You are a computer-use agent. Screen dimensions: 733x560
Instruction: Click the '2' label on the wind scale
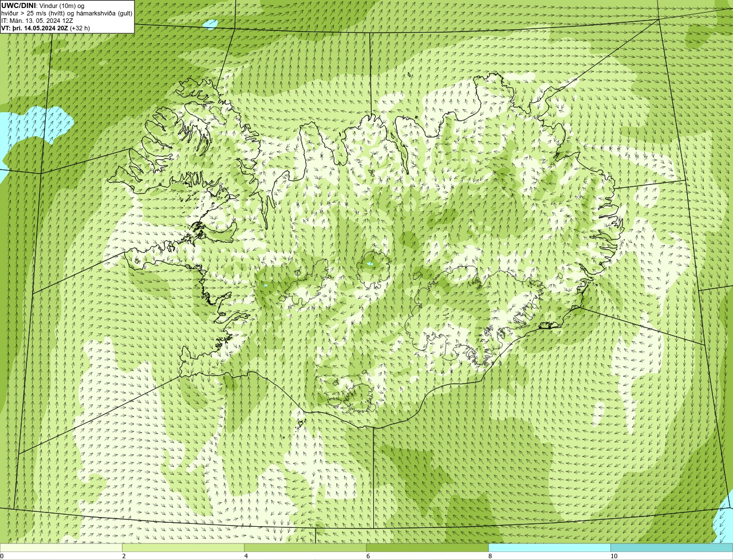pyautogui.click(x=124, y=556)
